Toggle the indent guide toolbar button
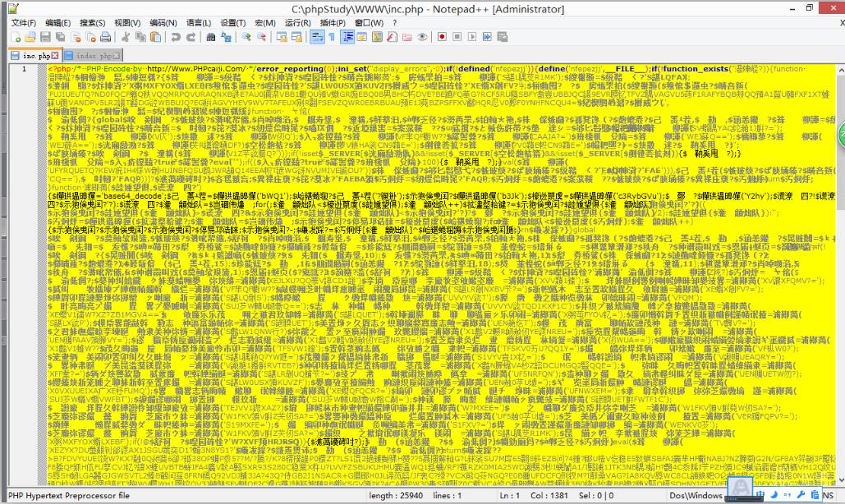 [347, 37]
